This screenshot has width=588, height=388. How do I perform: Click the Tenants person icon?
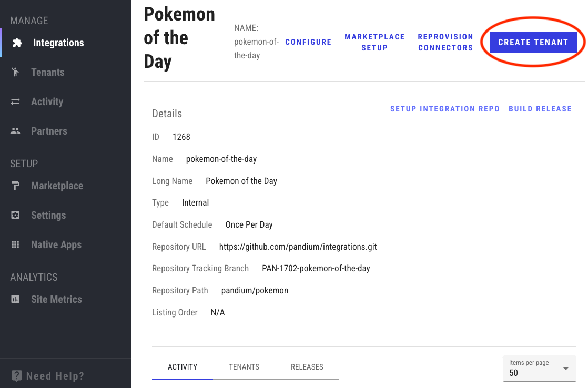[15, 73]
